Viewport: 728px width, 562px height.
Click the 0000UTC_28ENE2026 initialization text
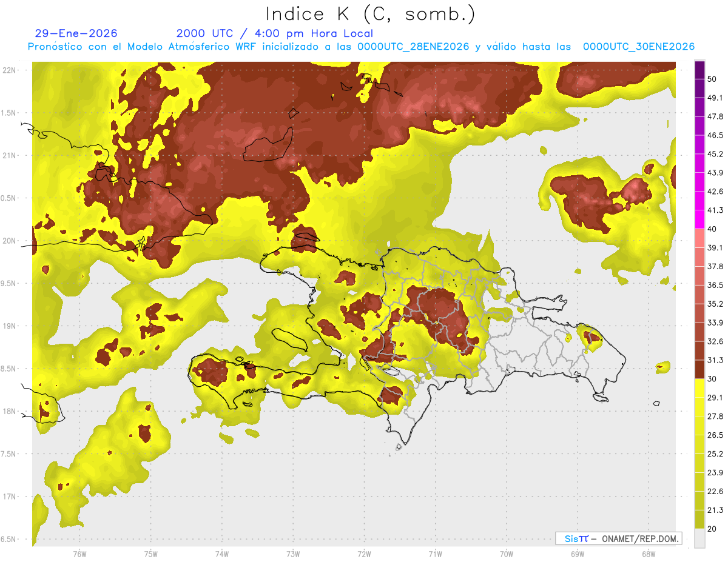pos(413,47)
